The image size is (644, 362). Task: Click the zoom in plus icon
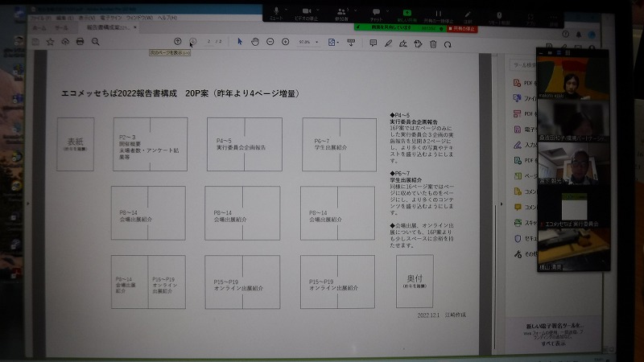pos(286,42)
